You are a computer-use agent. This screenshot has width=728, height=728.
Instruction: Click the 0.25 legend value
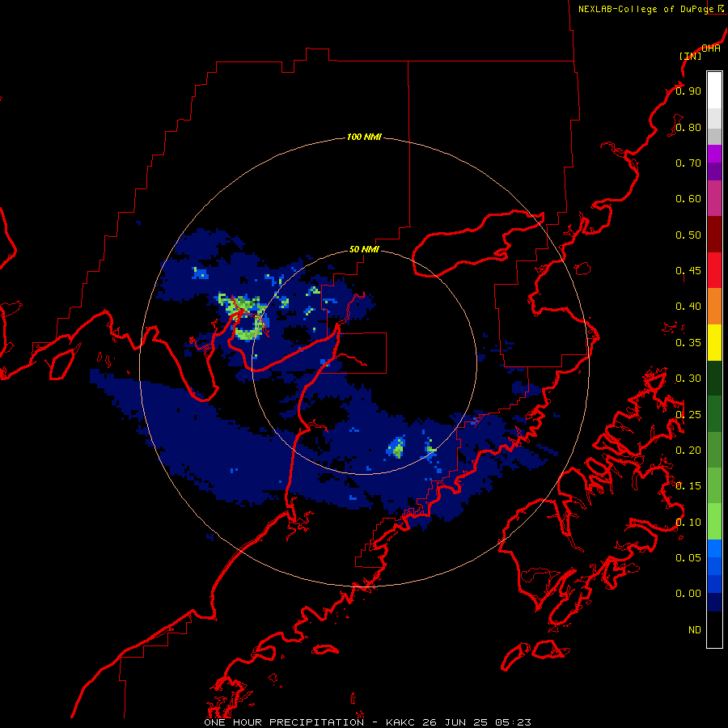688,415
